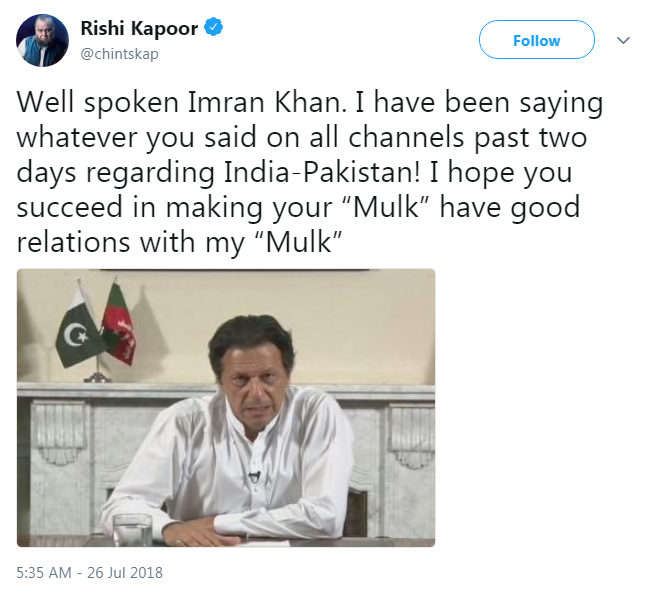This screenshot has height=595, width=657.
Task: Expand the tweet options chevron
Action: coord(624,40)
